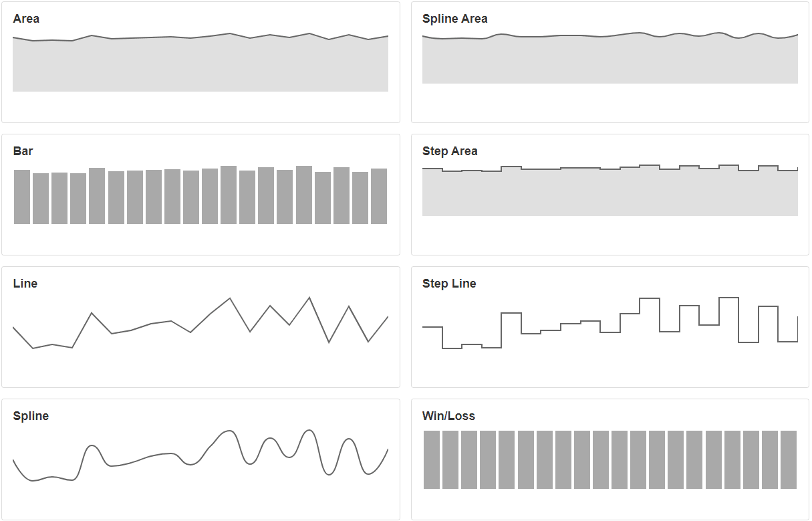Click the 'Bar' card title

23,151
